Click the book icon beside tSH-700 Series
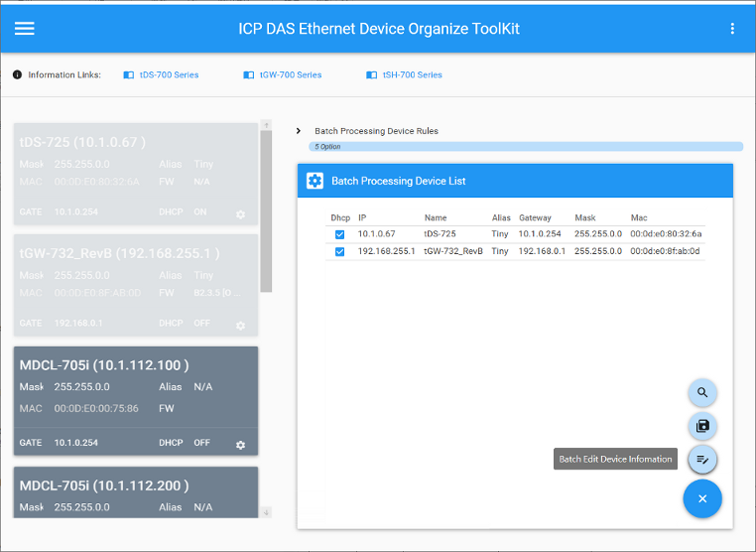This screenshot has width=756, height=552. click(371, 74)
